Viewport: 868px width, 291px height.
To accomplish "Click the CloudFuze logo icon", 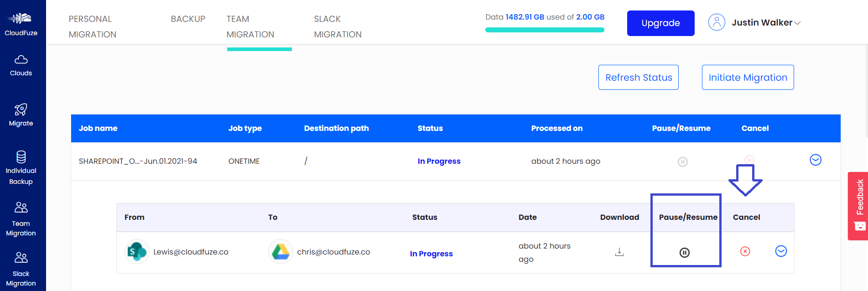I will coord(21,19).
